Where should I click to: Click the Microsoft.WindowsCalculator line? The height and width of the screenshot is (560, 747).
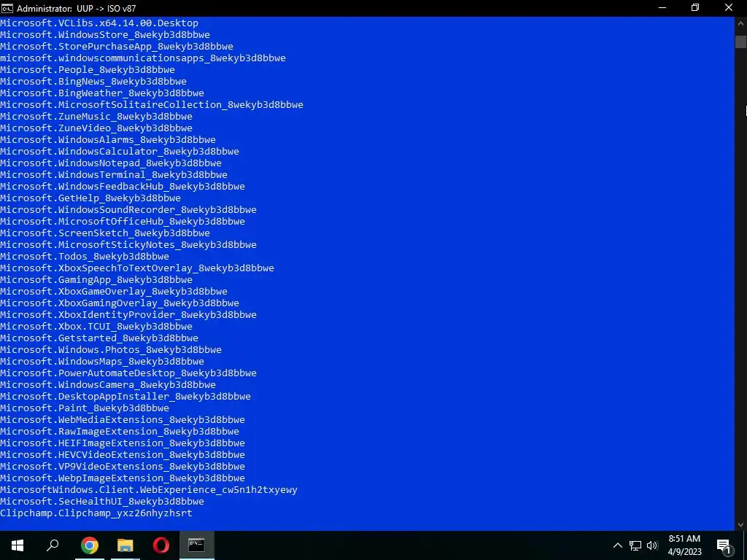pyautogui.click(x=120, y=152)
